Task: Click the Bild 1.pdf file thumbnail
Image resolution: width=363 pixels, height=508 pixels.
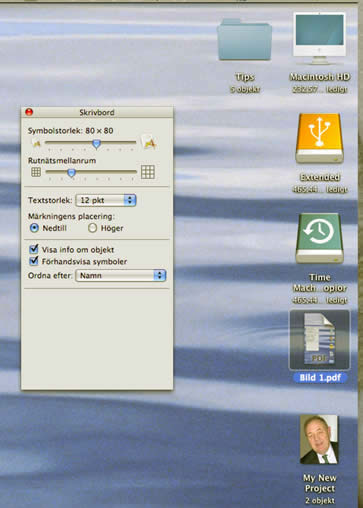Action: pyautogui.click(x=320, y=339)
